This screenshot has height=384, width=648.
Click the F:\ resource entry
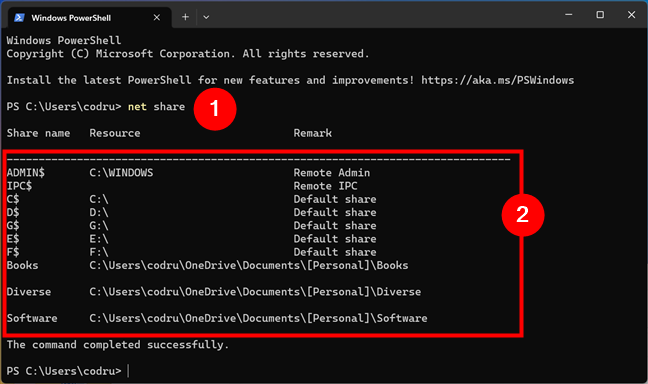tap(99, 252)
